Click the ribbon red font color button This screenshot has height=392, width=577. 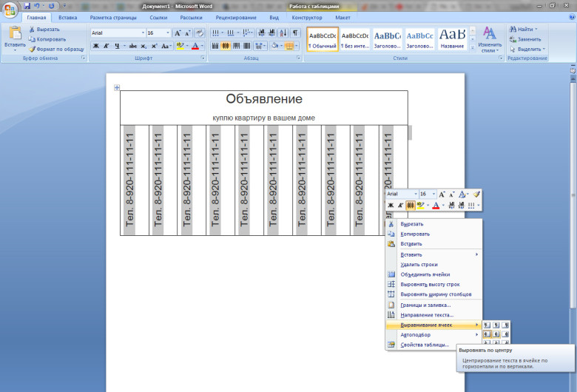coord(195,46)
